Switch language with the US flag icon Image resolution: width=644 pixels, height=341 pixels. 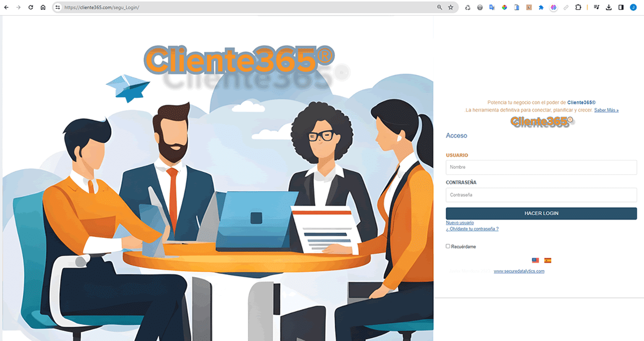[535, 260]
